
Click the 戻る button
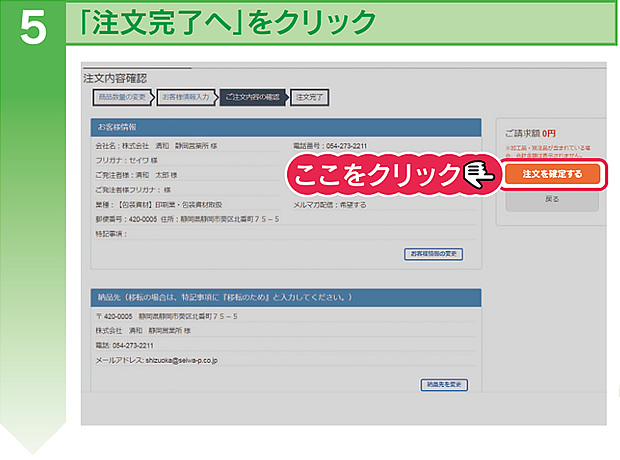click(552, 199)
